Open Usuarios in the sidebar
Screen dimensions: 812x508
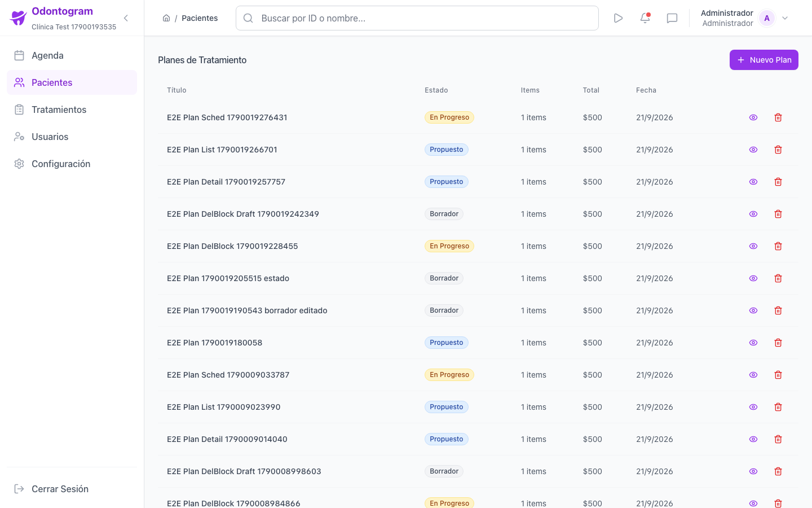click(x=72, y=137)
